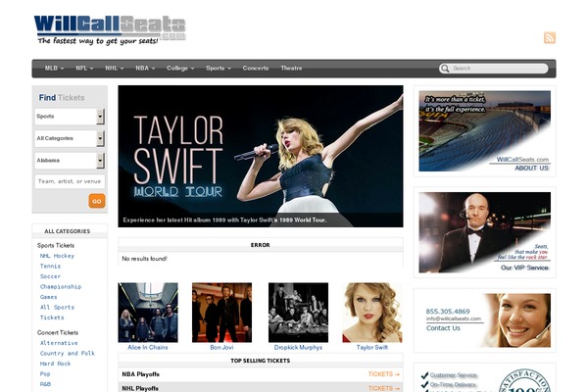Click the search magnifier icon

coord(445,69)
